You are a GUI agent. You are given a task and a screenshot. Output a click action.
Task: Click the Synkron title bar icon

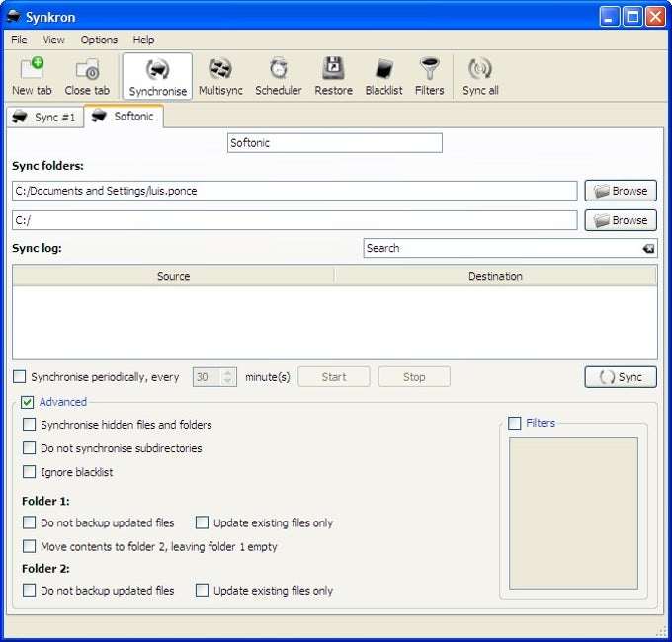coord(13,16)
